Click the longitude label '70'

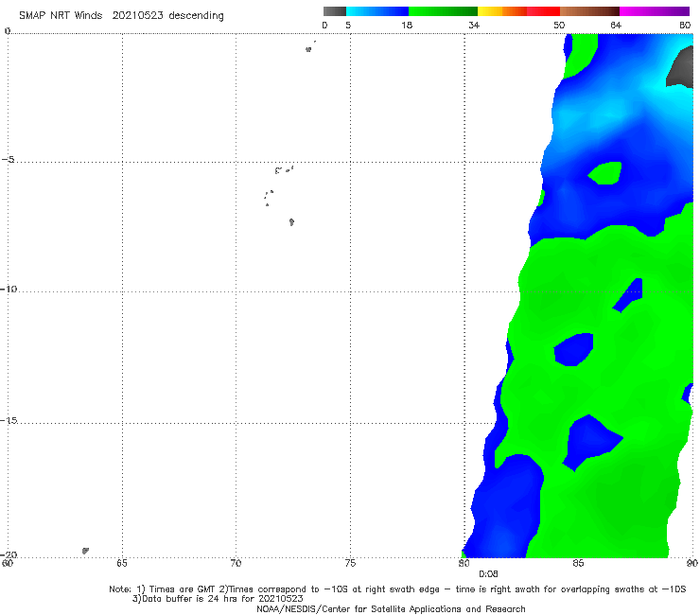pos(236,563)
